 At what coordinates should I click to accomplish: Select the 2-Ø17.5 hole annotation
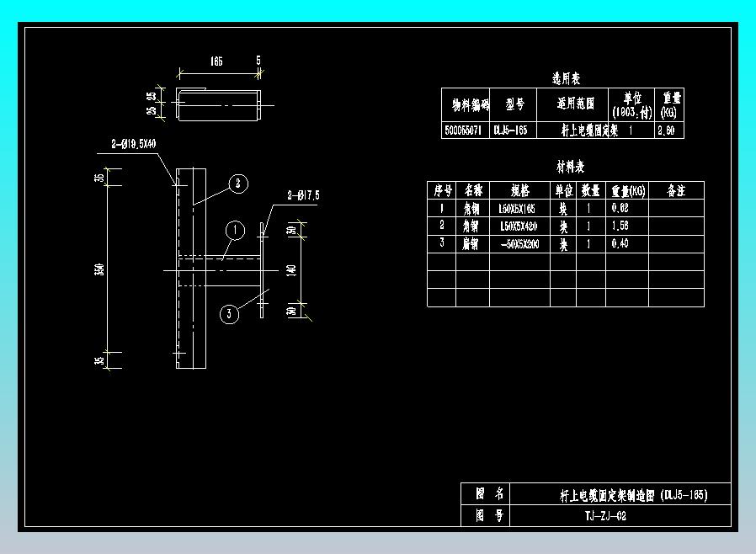pyautogui.click(x=303, y=195)
